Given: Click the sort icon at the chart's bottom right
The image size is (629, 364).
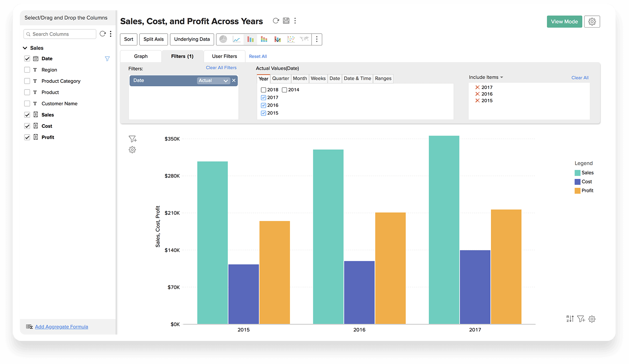Looking at the screenshot, I should point(570,319).
